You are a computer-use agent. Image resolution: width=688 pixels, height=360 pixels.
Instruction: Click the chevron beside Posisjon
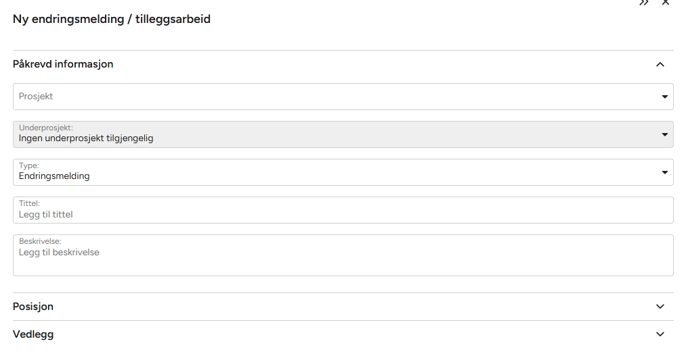coord(660,306)
